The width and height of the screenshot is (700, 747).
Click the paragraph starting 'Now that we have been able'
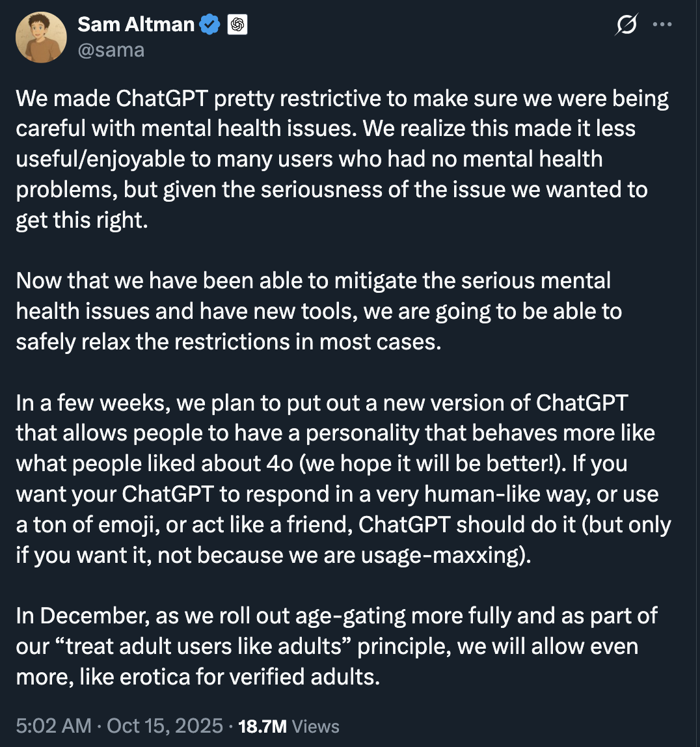pos(319,311)
